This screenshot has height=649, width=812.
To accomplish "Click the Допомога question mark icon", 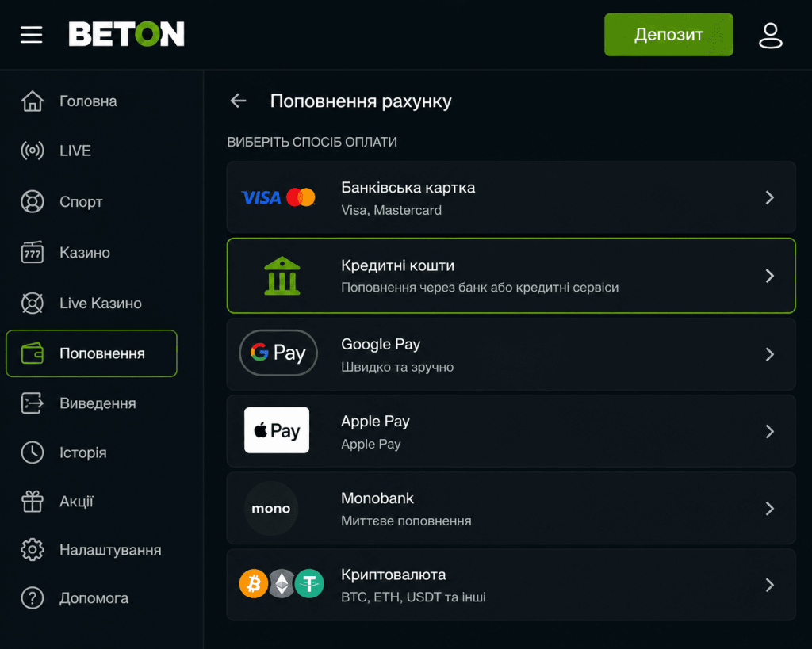I will [32, 598].
